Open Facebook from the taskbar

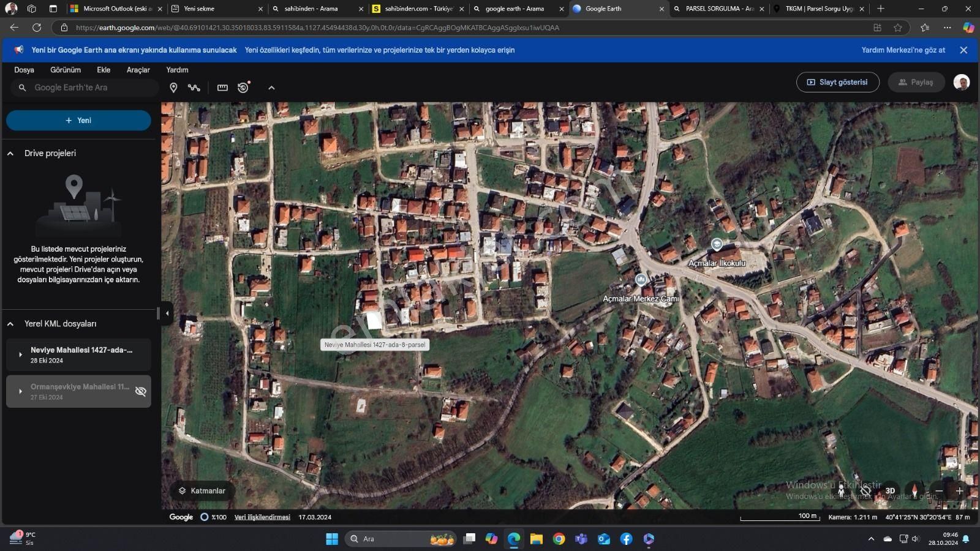(626, 539)
